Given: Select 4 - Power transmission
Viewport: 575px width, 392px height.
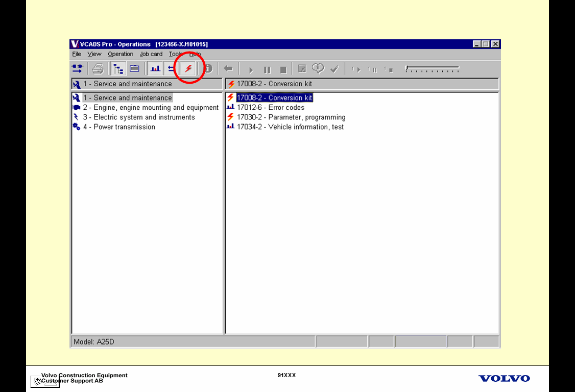Looking at the screenshot, I should (119, 127).
